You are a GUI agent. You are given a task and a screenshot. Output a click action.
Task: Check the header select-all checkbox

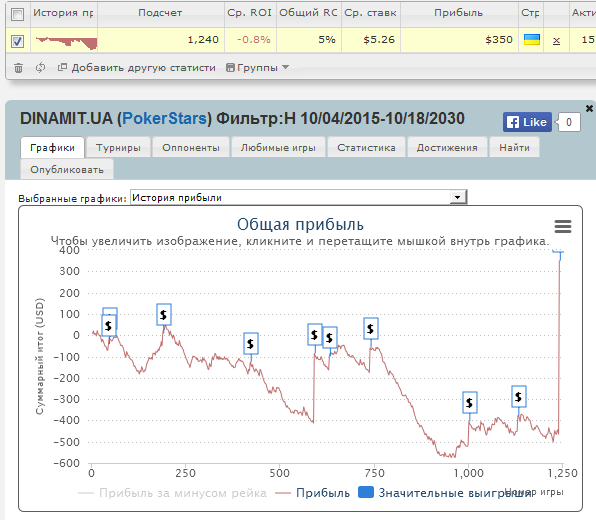(17, 14)
